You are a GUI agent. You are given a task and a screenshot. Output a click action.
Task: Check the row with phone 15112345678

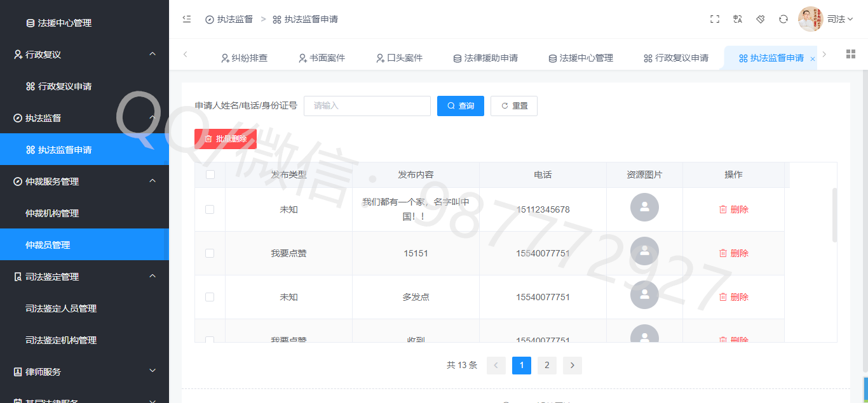coord(210,209)
